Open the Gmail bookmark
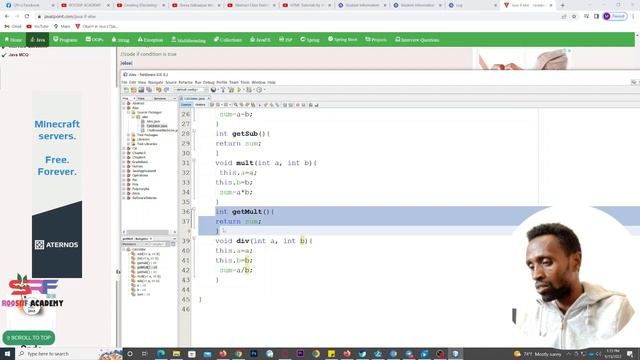Viewport: 640px width, 360px height. point(13,26)
